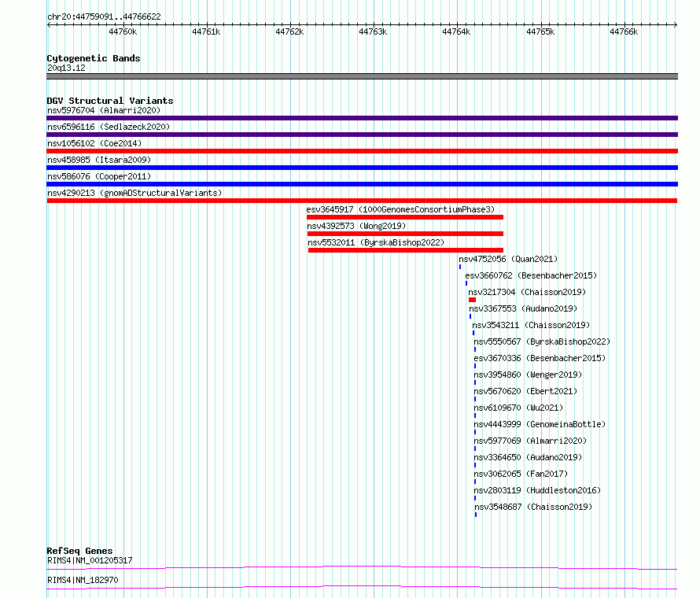The height and width of the screenshot is (598, 700).
Task: Open the nsv4443999 (GenomeinaBottle) label
Action: (540, 424)
